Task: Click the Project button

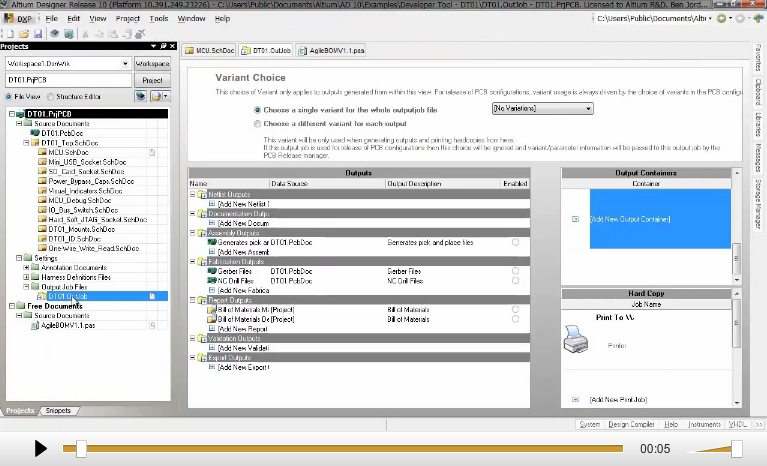Action: point(153,80)
